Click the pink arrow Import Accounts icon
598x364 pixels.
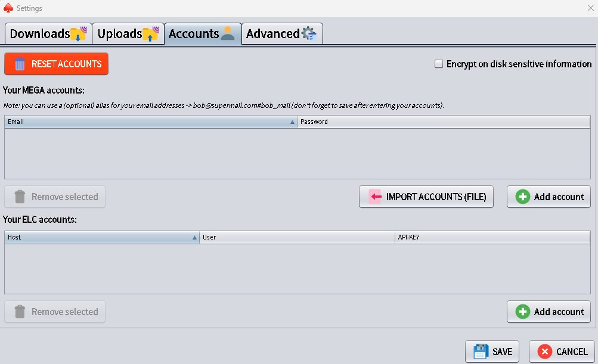375,197
